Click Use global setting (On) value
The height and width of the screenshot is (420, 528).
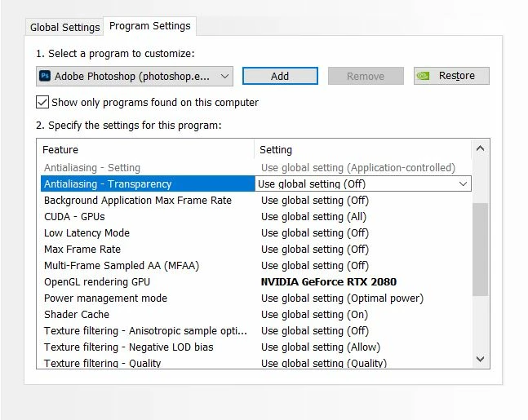pos(314,314)
